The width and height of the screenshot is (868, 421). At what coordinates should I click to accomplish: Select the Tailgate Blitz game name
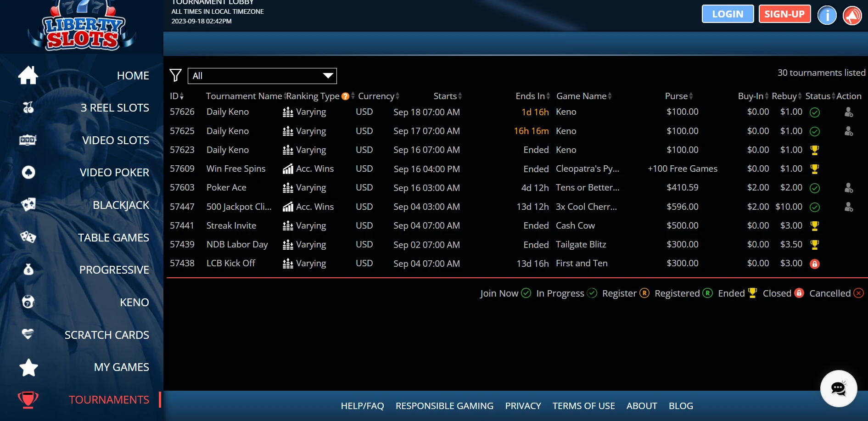[581, 245]
